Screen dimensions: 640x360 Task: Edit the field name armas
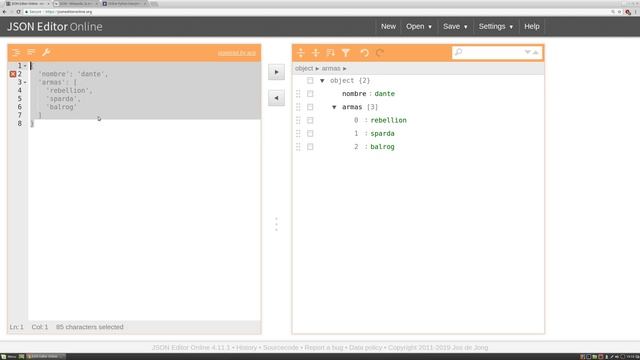tap(352, 107)
